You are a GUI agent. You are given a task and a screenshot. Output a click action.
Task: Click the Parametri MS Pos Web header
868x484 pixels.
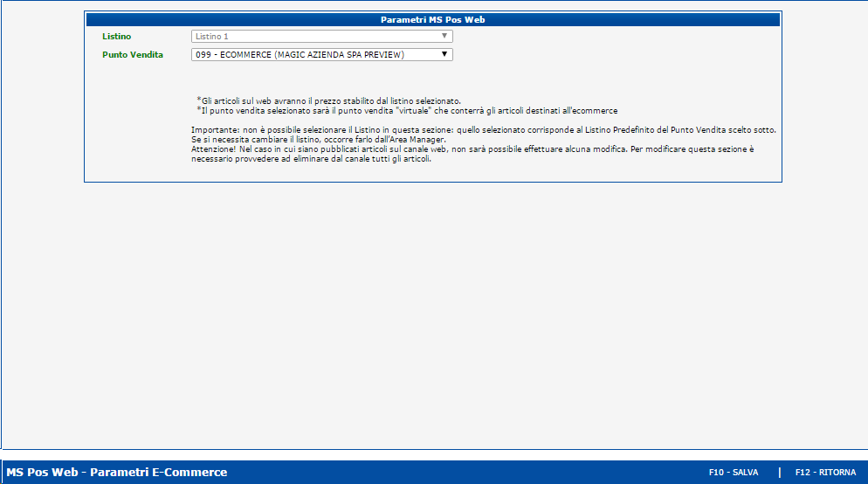coord(433,19)
